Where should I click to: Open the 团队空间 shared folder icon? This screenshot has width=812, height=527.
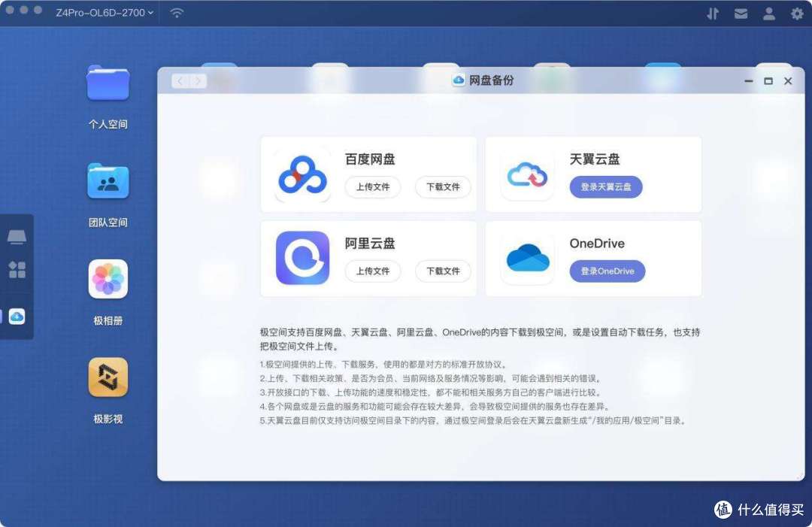(108, 181)
